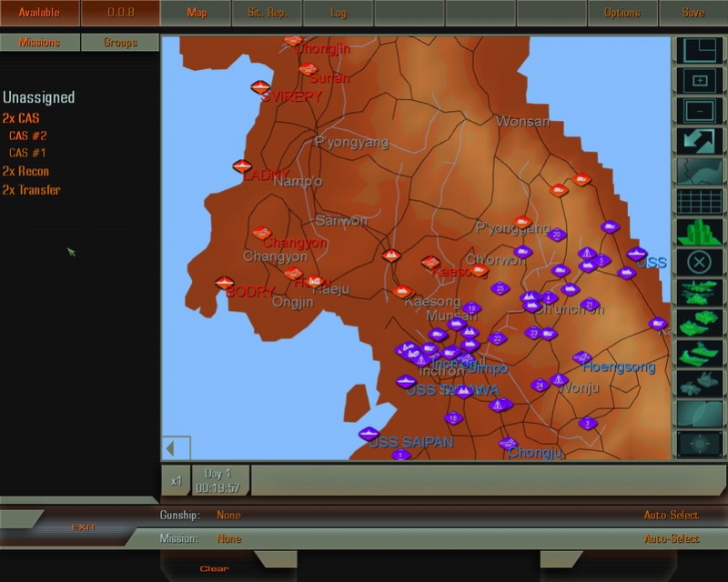Select purple unit marker number 24

pos(540,385)
